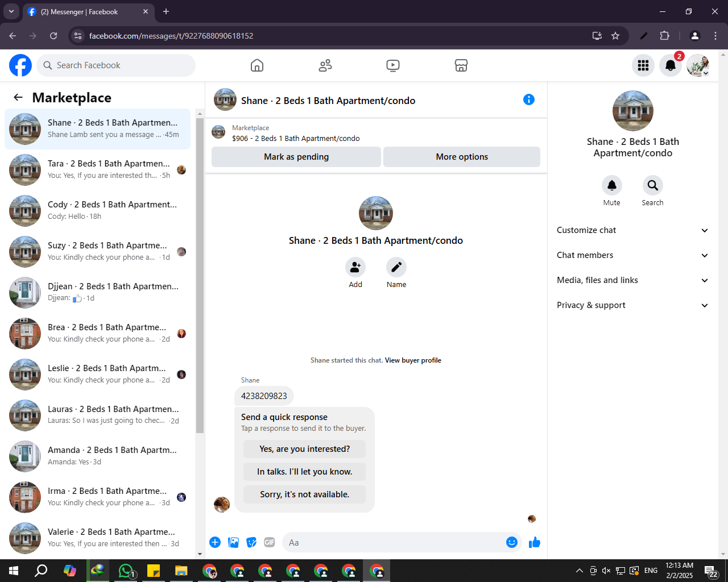Viewport: 728px width, 582px height.
Task: Select the Messenger | Facebook tab
Action: click(x=88, y=11)
